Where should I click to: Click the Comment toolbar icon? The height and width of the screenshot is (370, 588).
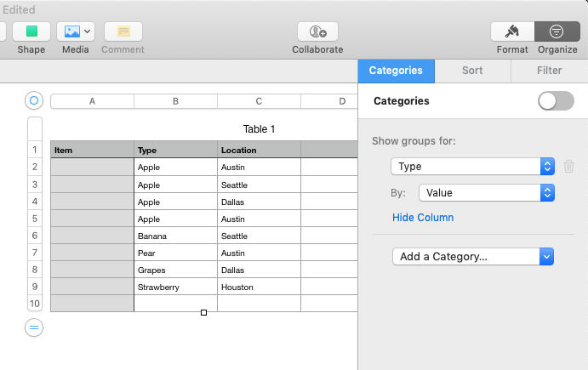click(123, 31)
